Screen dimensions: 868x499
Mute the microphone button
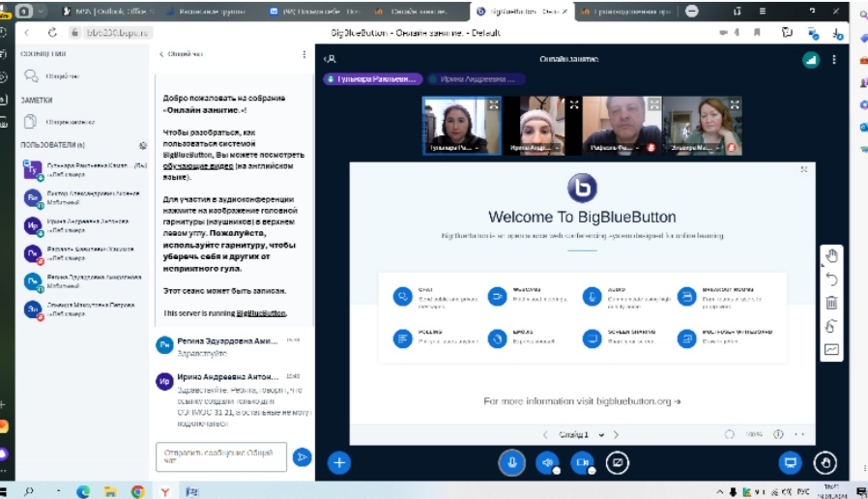pos(511,462)
